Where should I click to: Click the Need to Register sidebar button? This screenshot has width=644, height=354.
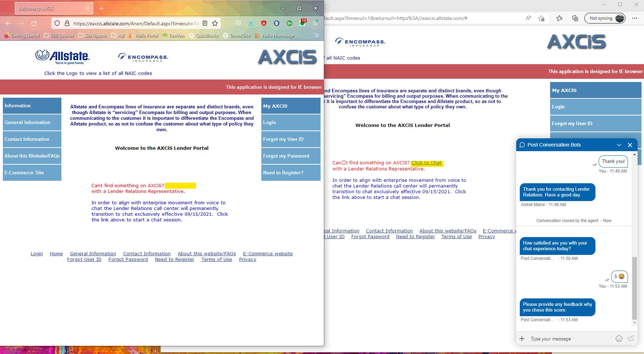[291, 173]
